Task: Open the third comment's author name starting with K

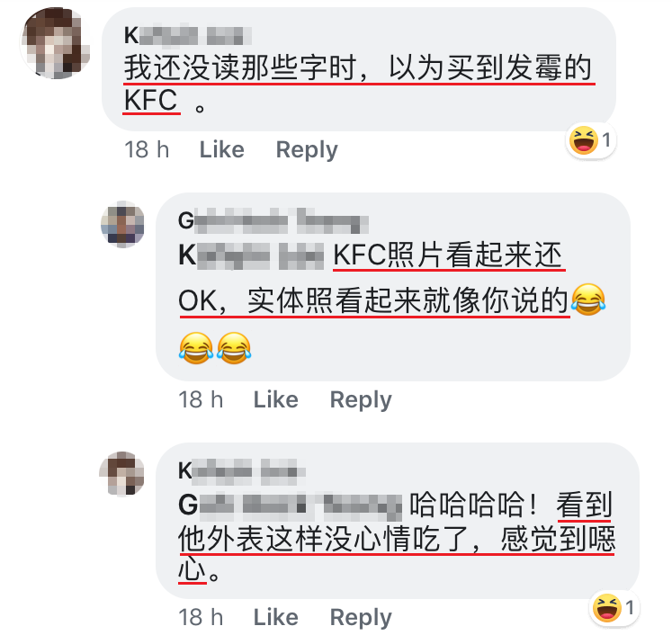Action: pos(242,471)
